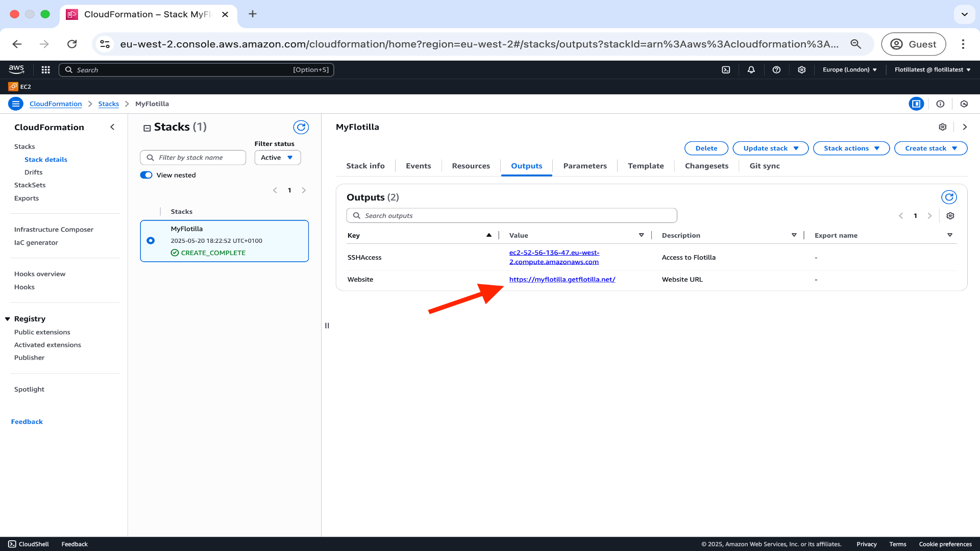Open the AWS support help icon
The width and height of the screenshot is (980, 551).
click(776, 70)
